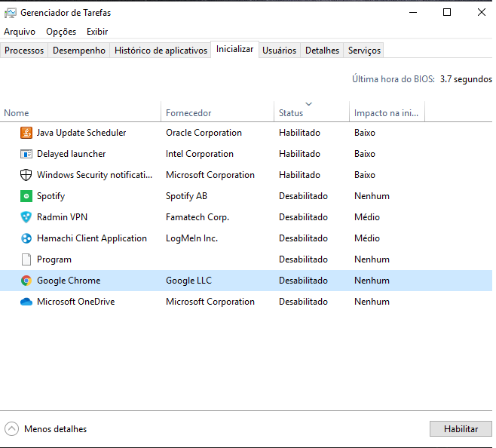Viewport: 496px width, 448px height.
Task: Click the Radmin VPN shield icon
Action: 26,217
